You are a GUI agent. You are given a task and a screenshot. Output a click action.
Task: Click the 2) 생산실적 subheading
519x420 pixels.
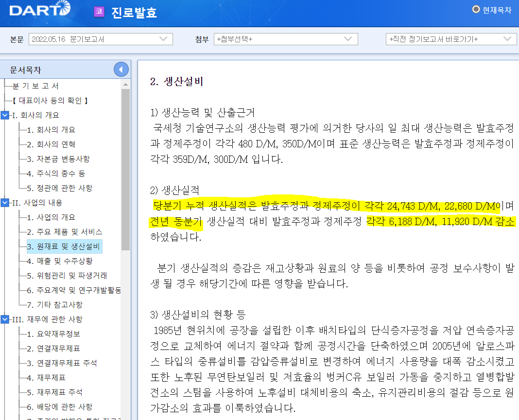click(x=175, y=190)
